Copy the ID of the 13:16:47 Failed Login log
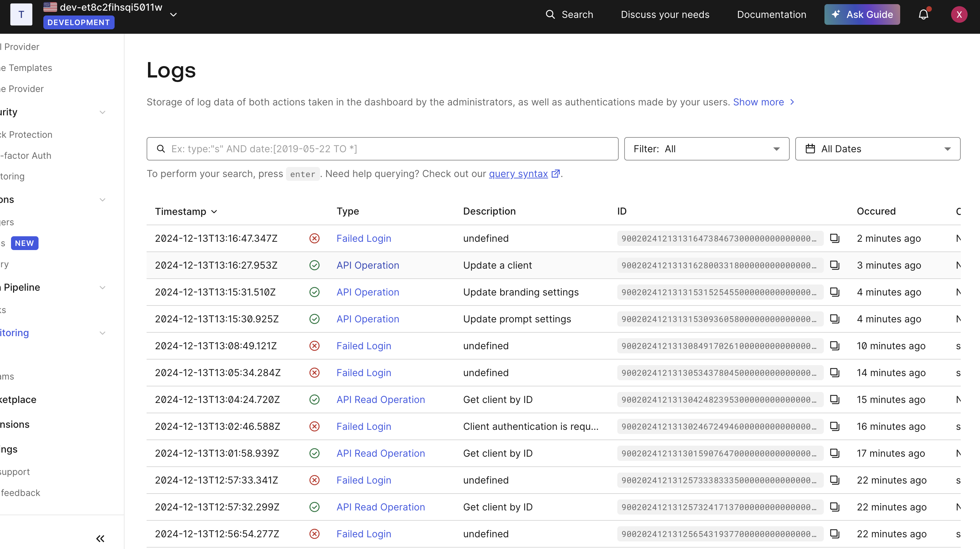The width and height of the screenshot is (980, 549). [835, 238]
